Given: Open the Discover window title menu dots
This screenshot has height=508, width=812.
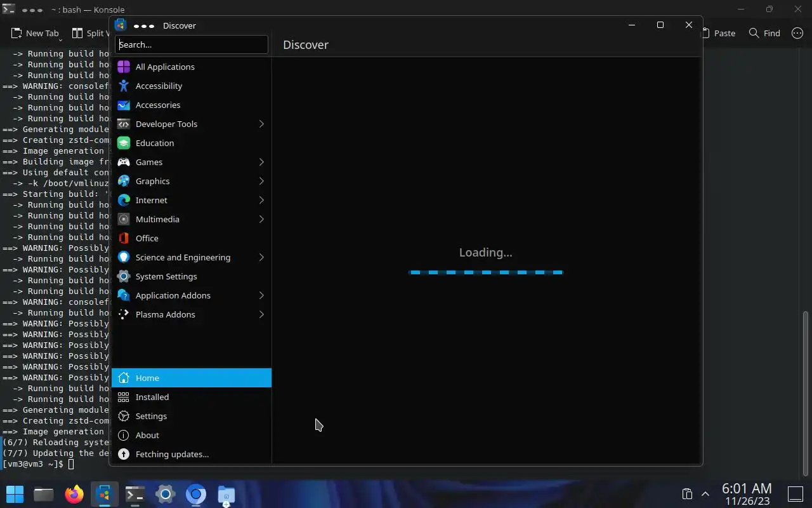Looking at the screenshot, I should pyautogui.click(x=144, y=25).
